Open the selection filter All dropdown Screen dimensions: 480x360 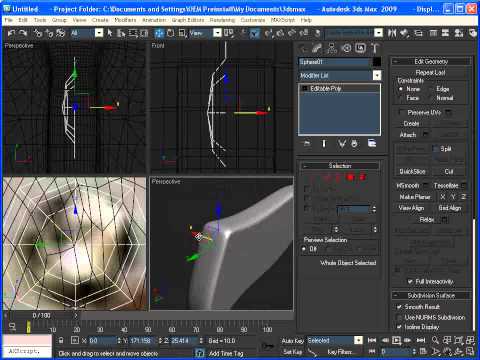(99, 33)
